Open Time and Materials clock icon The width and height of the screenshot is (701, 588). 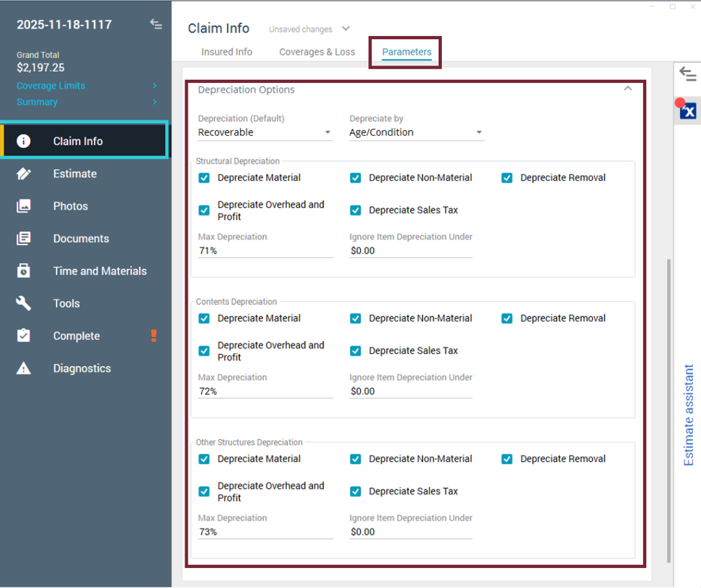click(x=24, y=271)
